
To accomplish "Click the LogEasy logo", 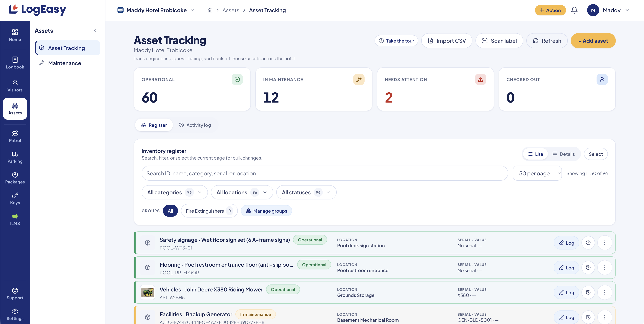I will (x=37, y=10).
